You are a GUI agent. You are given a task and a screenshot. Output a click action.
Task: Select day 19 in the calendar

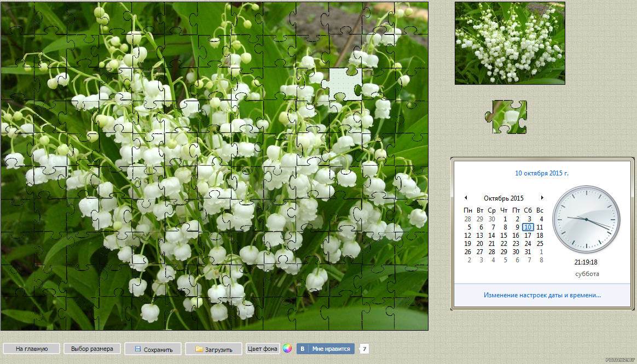(467, 243)
